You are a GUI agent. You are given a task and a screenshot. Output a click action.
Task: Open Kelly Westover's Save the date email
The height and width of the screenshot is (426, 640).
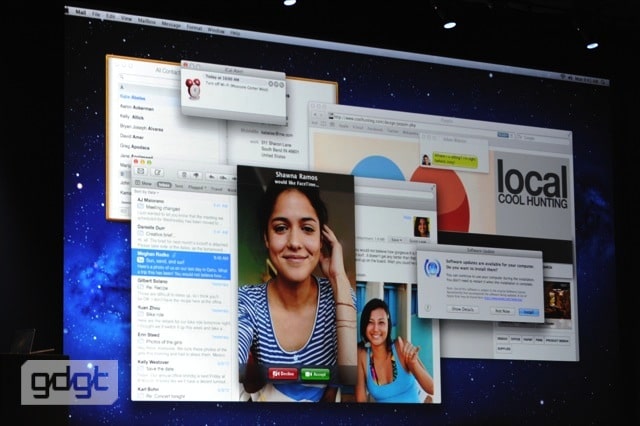[182, 372]
